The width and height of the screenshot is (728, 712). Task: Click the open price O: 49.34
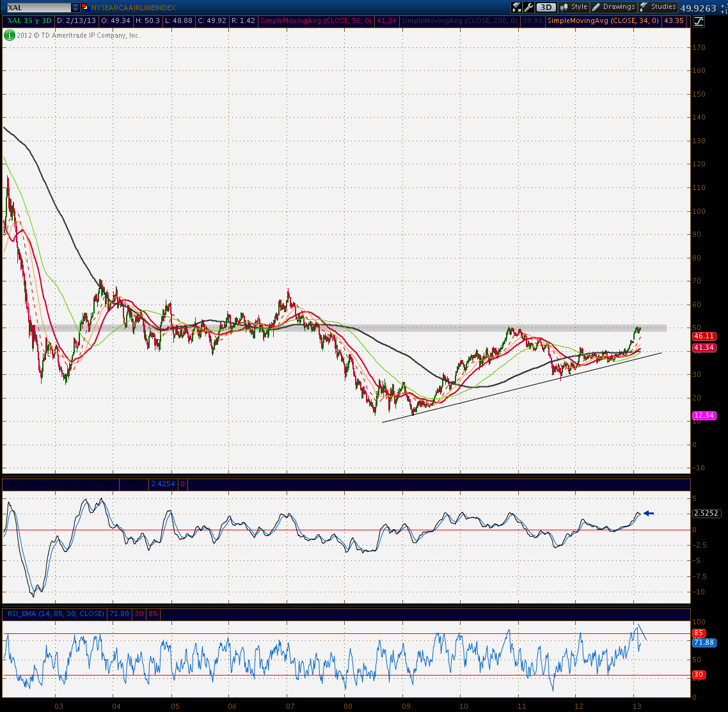(116, 20)
